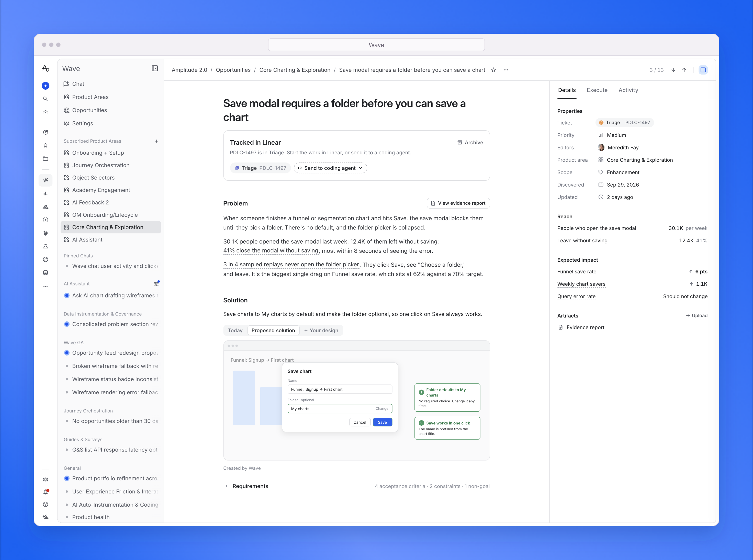
Task: Show the Today wireframe tab
Action: coord(235,331)
